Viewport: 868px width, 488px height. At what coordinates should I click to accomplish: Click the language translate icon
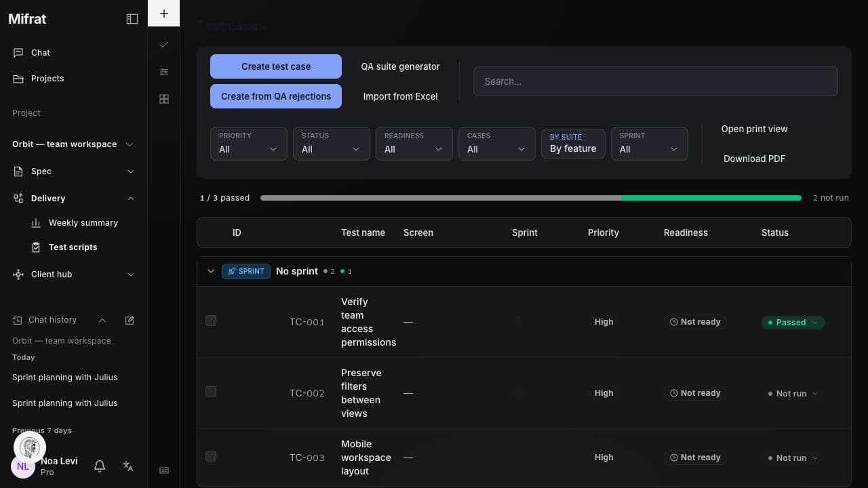[x=128, y=466]
